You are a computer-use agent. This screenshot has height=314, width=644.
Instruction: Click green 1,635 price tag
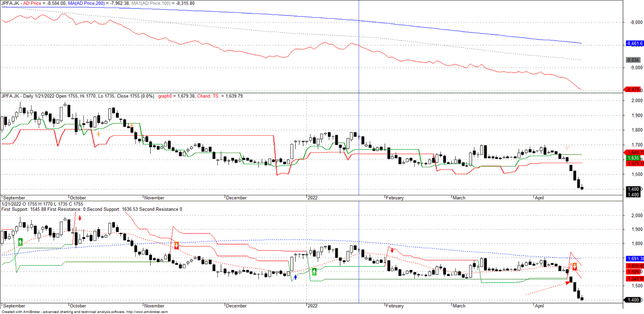(634, 158)
